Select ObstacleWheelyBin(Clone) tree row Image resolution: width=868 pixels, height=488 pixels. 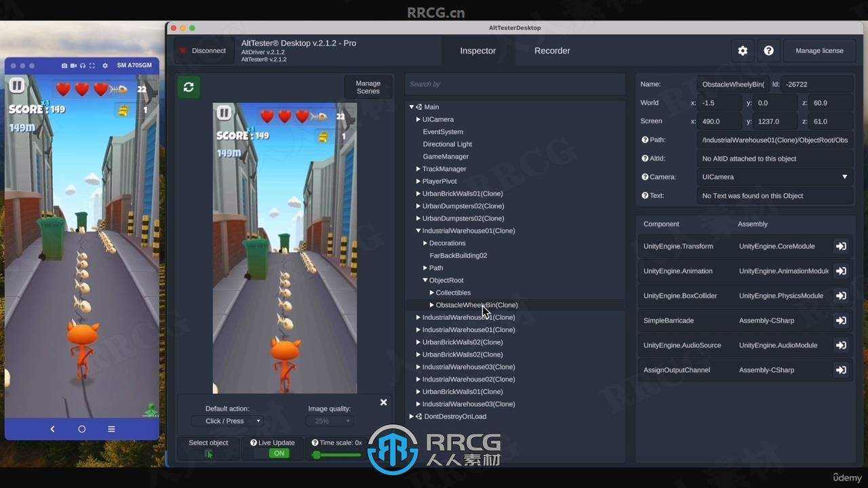tap(515, 305)
